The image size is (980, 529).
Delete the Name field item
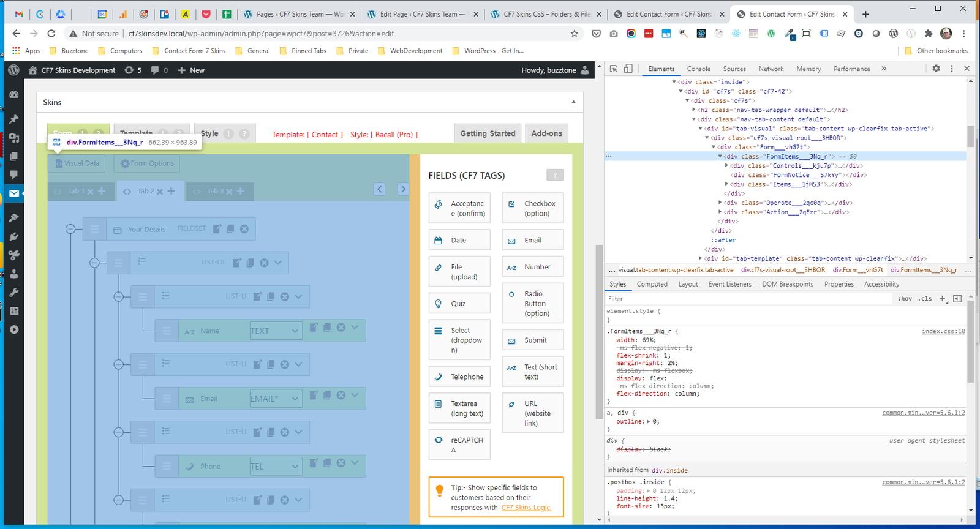tap(341, 328)
